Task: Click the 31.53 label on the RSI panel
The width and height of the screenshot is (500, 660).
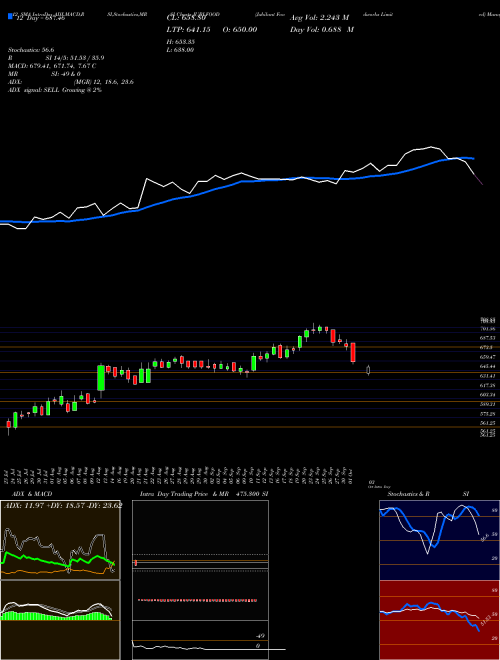Action: click(x=485, y=620)
